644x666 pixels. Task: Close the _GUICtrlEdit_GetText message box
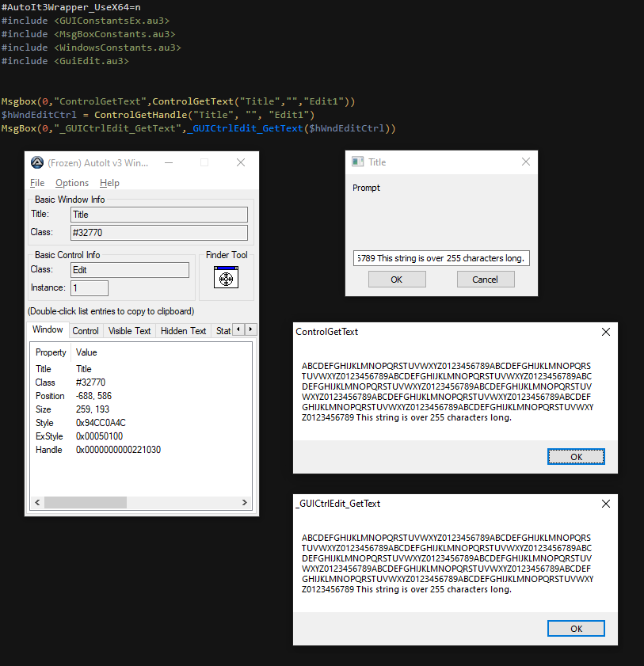(x=606, y=504)
